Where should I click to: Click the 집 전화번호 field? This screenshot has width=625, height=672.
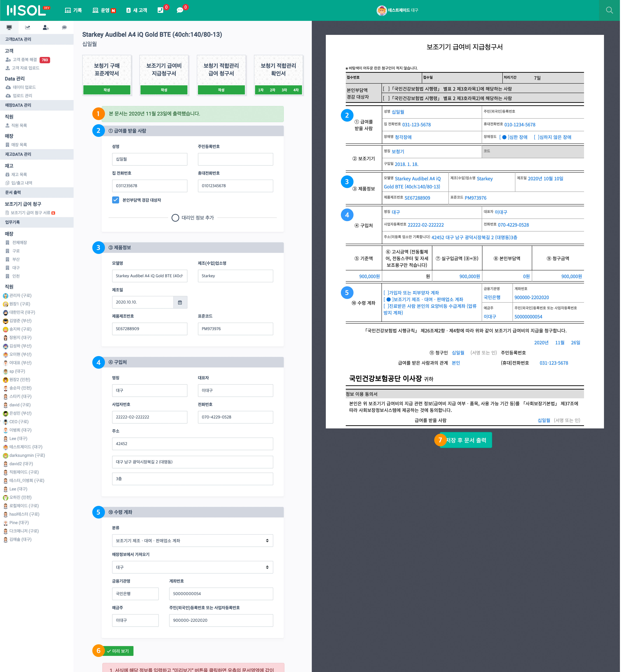click(x=150, y=186)
